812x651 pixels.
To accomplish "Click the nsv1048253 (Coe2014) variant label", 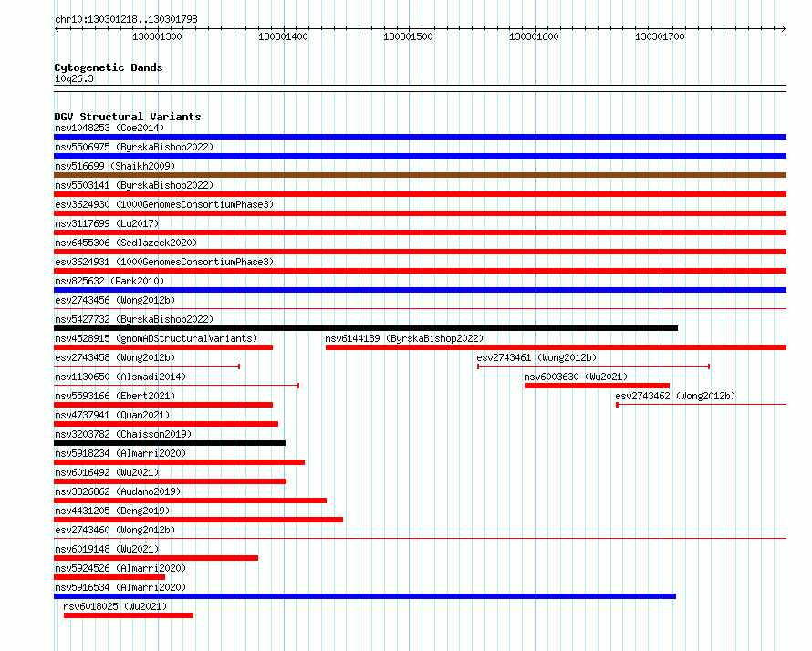I will pos(109,128).
